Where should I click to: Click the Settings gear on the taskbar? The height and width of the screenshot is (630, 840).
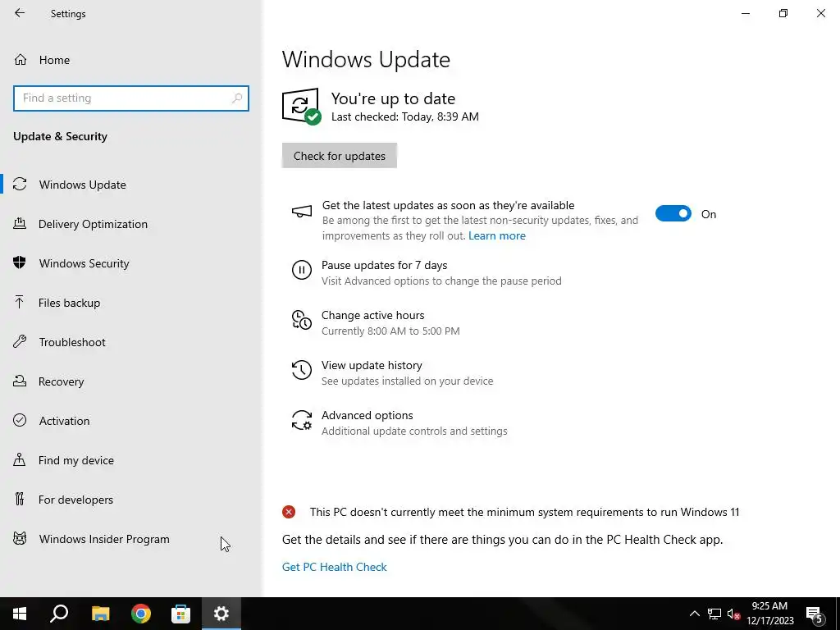tap(221, 614)
